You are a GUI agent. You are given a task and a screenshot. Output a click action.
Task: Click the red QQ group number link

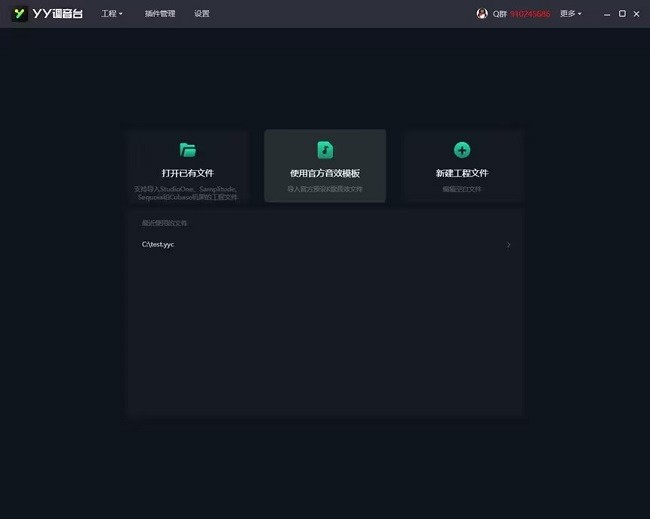pos(530,14)
